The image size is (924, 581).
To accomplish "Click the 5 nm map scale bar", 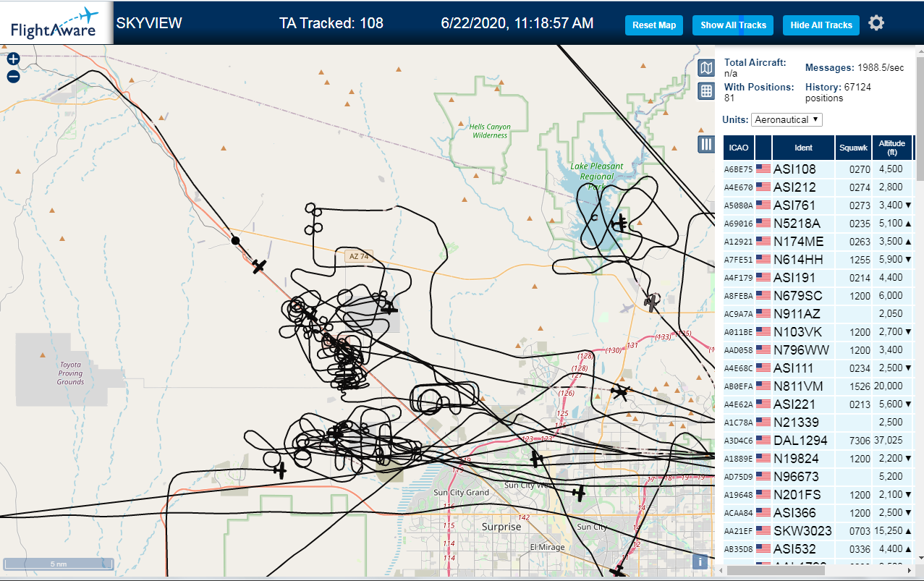I will pyautogui.click(x=59, y=564).
